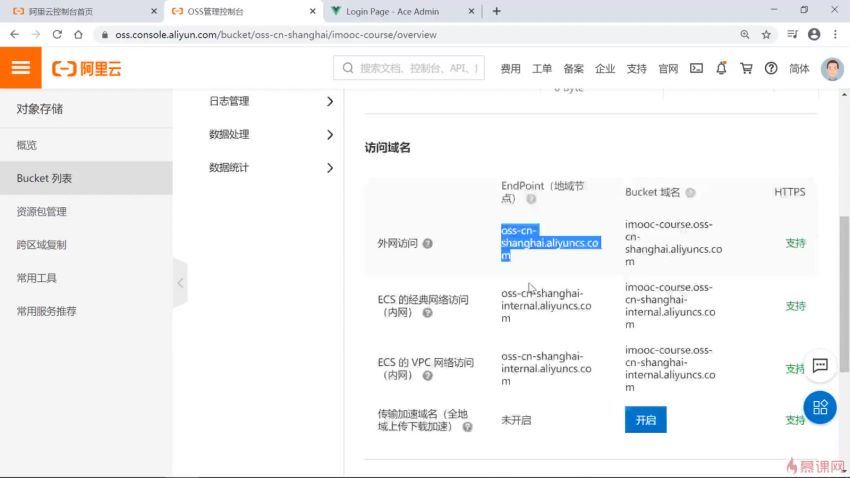This screenshot has width=850, height=478.
Task: Open the Chrome three-dot menu
Action: [835, 34]
